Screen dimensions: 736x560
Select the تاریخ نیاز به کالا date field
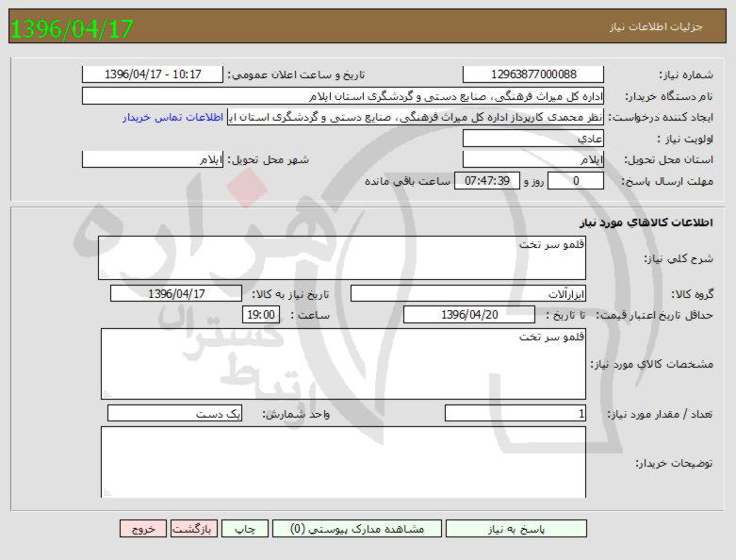pyautogui.click(x=175, y=294)
